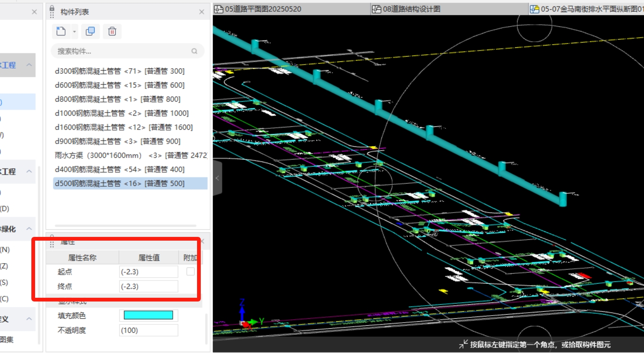
Task: Click the 属性名称 column header
Action: (x=82, y=257)
